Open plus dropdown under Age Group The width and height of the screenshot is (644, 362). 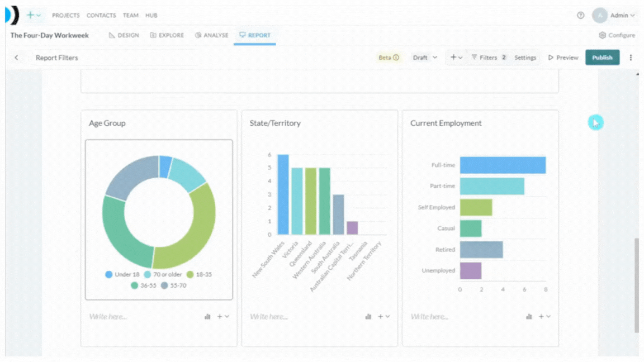click(x=223, y=316)
